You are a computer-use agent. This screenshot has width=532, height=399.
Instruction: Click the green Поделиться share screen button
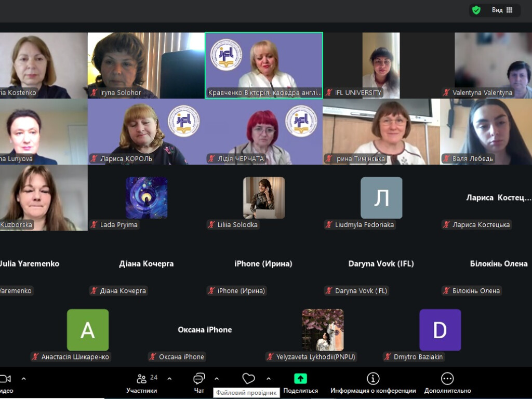[x=300, y=383]
